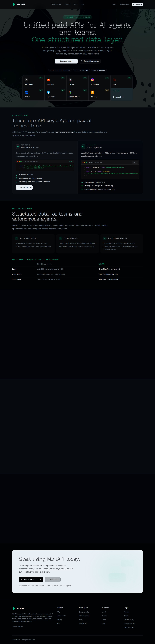Select the cURL label on dashboard-key code block
This screenshot has height=644, width=155.
pyautogui.click(x=71, y=161)
